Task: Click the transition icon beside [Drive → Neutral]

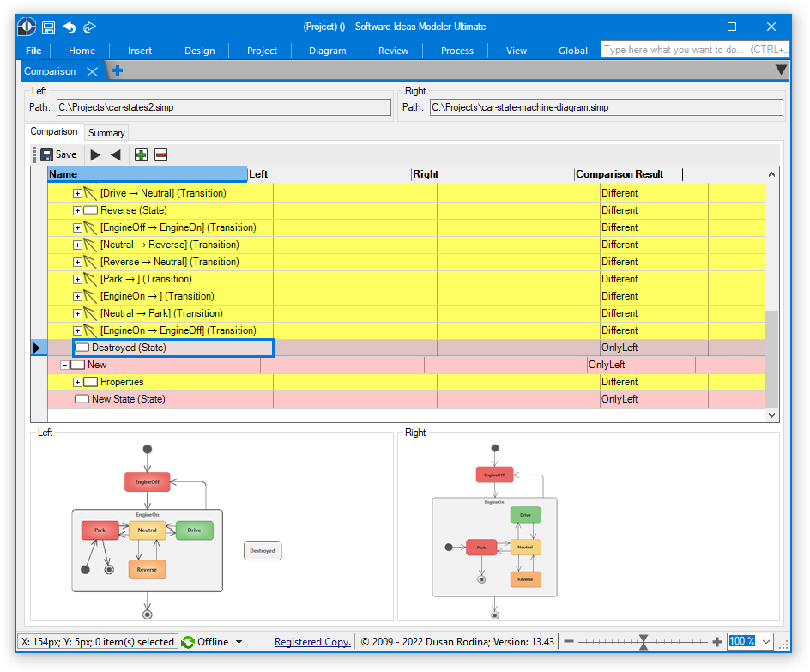Action: [x=90, y=193]
